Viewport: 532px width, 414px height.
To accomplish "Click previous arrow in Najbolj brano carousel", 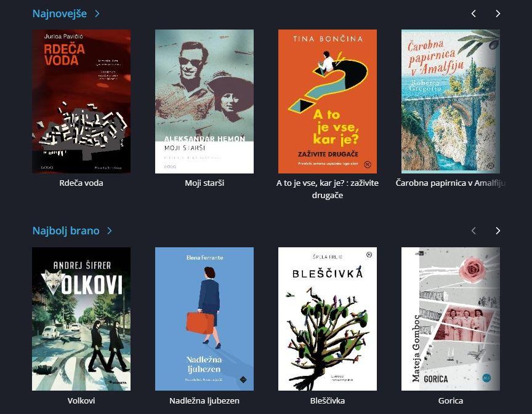I will click(x=474, y=231).
